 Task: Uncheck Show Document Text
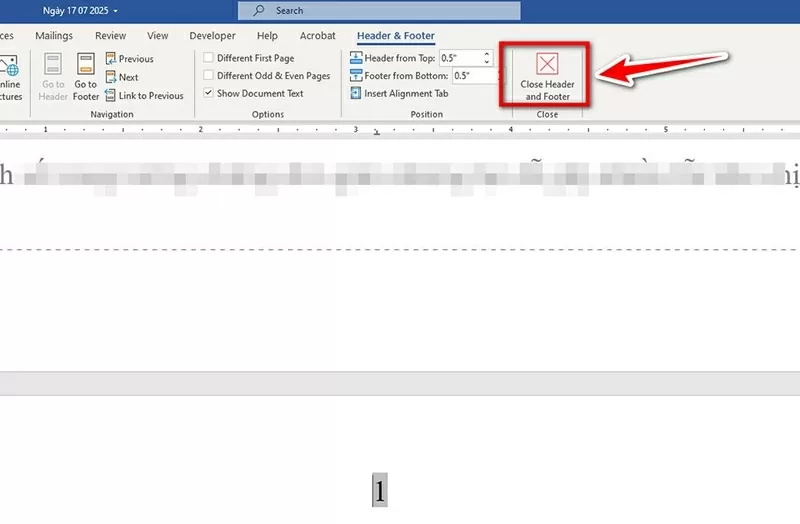[208, 93]
